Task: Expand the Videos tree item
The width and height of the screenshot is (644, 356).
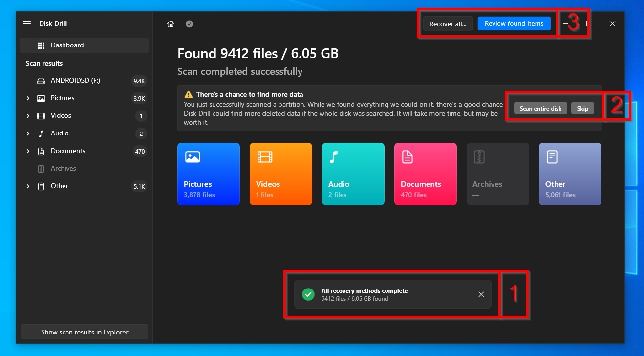Action: (x=28, y=116)
